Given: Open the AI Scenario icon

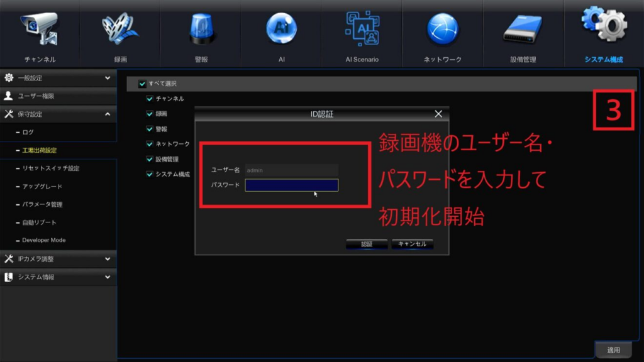Looking at the screenshot, I should coord(362,30).
